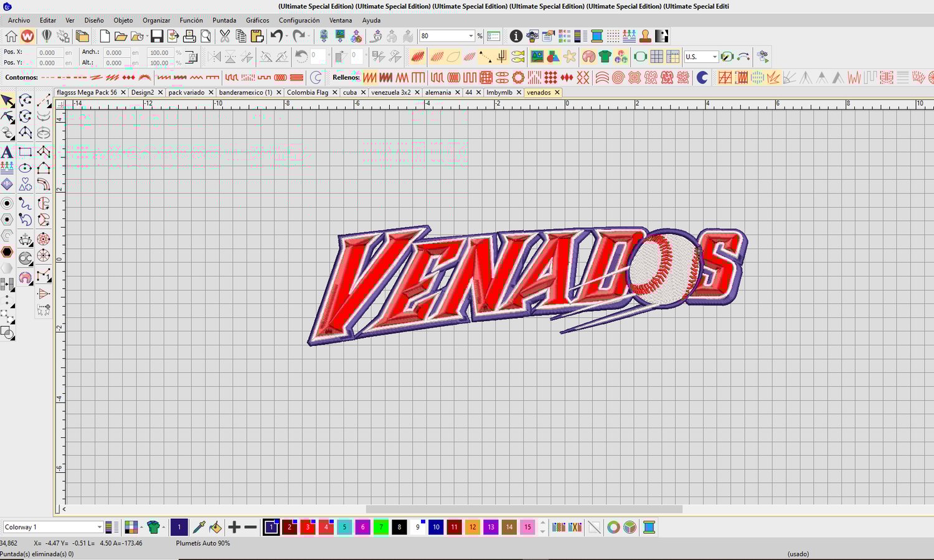The width and height of the screenshot is (934, 560).
Task: Click the Cut scissors icon
Action: tap(225, 36)
